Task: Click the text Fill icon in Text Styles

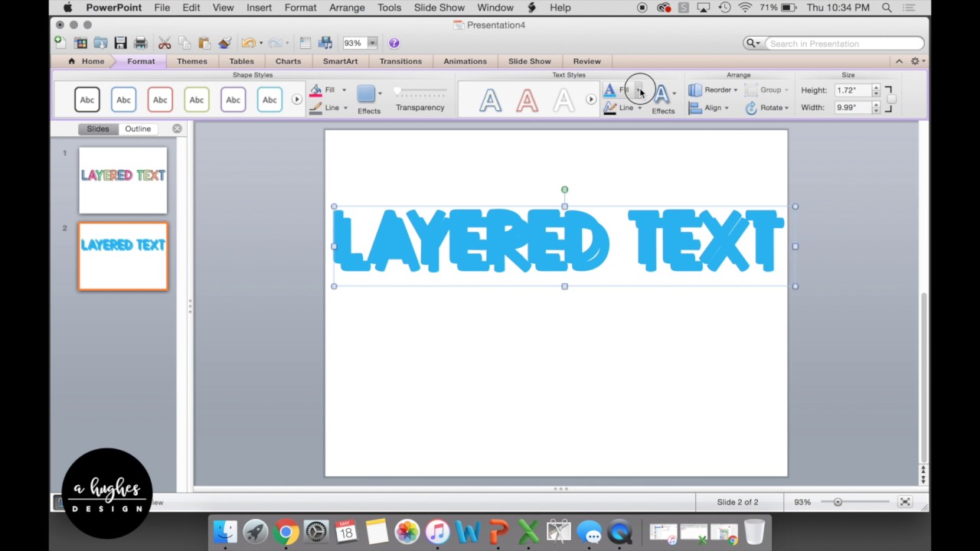Action: pyautogui.click(x=610, y=90)
